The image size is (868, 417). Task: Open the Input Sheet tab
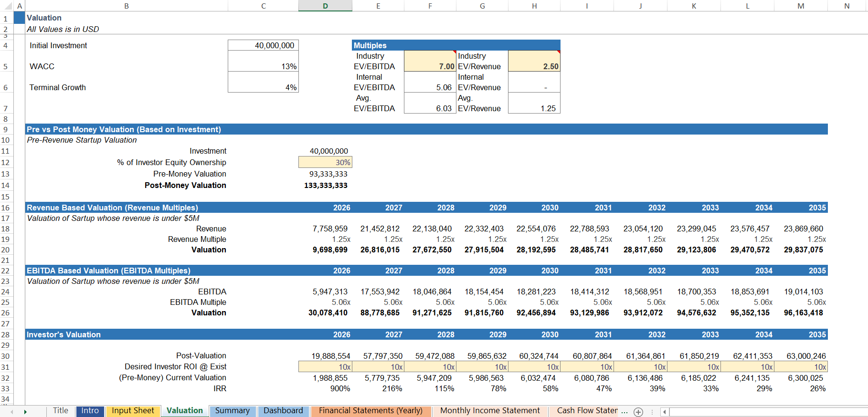[133, 411]
